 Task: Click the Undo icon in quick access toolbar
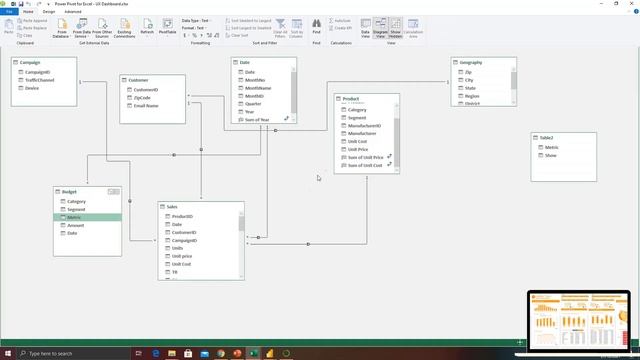pos(29,4)
